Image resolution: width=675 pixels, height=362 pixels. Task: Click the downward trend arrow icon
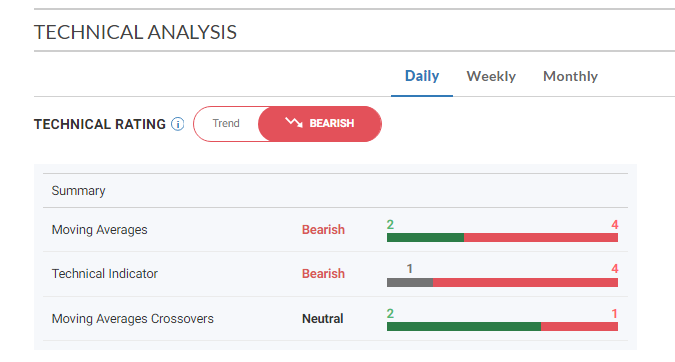click(294, 123)
